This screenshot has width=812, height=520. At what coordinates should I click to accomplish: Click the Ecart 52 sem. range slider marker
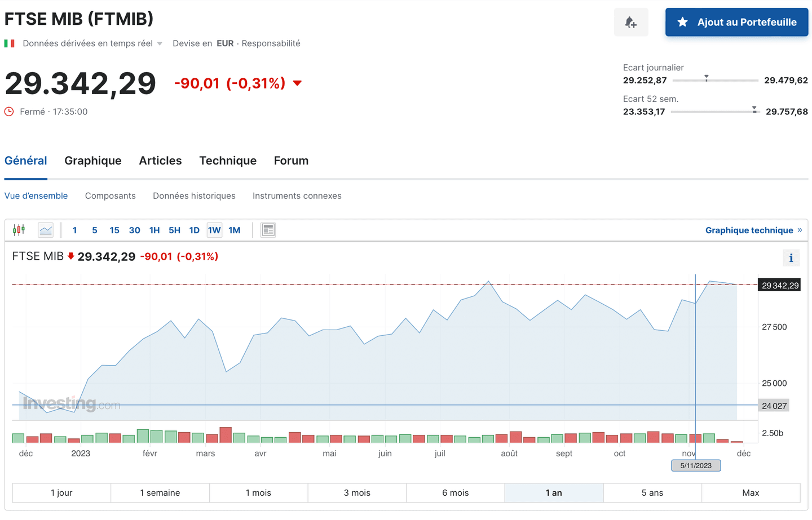click(754, 110)
